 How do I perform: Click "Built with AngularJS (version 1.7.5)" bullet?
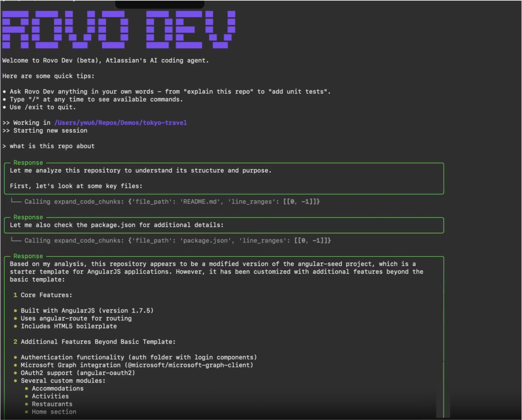84,311
